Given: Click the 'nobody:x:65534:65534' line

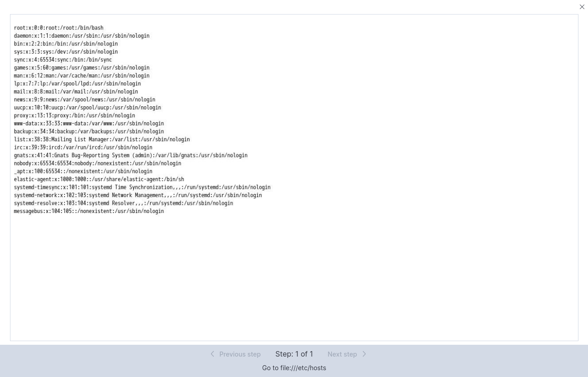Looking at the screenshot, I should pos(97,164).
